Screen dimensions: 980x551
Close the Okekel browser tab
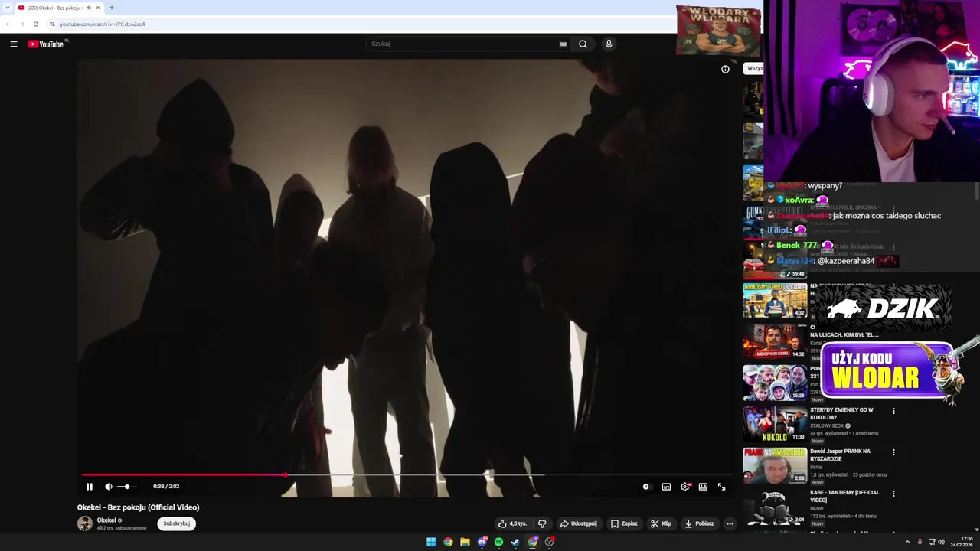point(98,8)
